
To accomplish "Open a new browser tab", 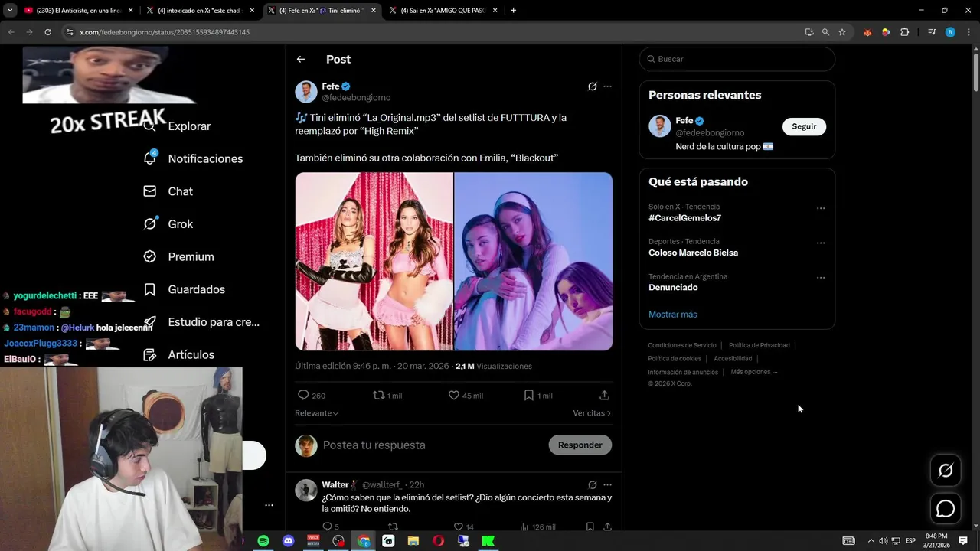I will tap(513, 11).
